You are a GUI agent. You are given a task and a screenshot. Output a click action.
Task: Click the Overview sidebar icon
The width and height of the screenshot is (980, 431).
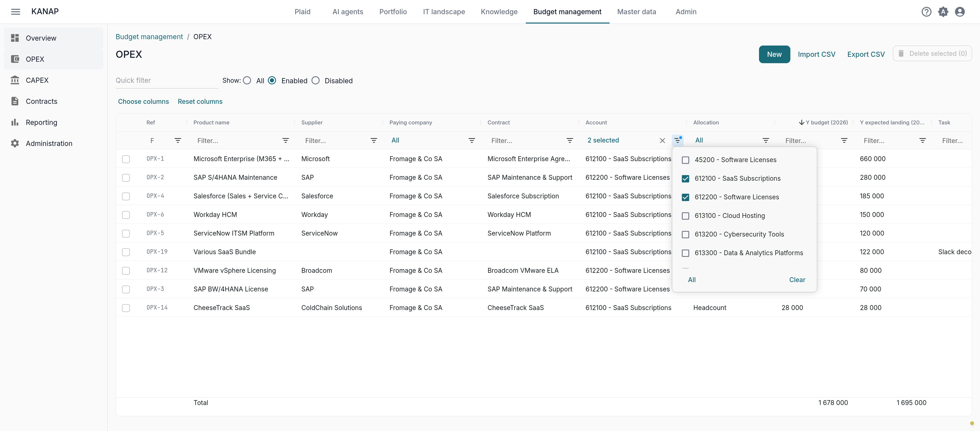pos(15,38)
